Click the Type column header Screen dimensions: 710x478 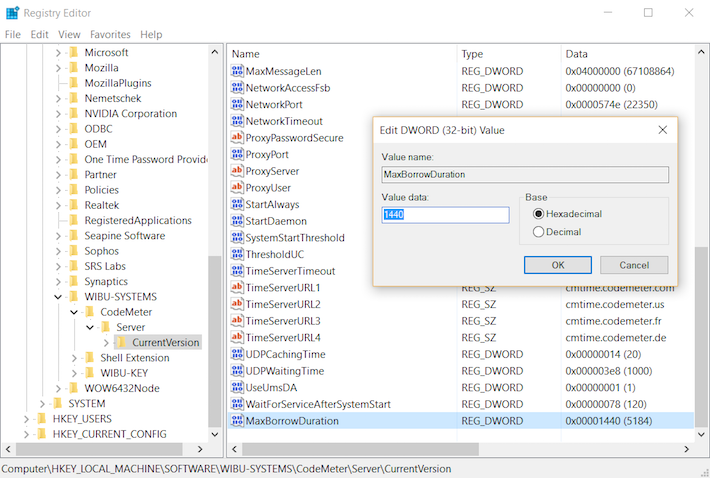click(509, 54)
